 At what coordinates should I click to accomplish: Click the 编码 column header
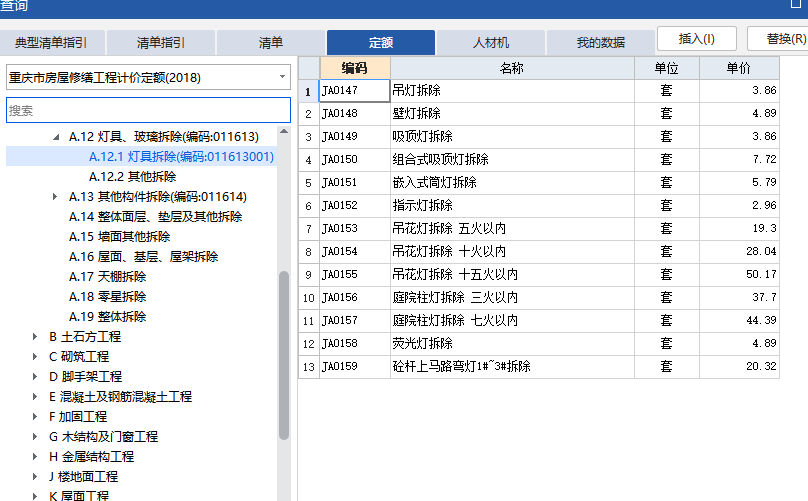pos(355,68)
